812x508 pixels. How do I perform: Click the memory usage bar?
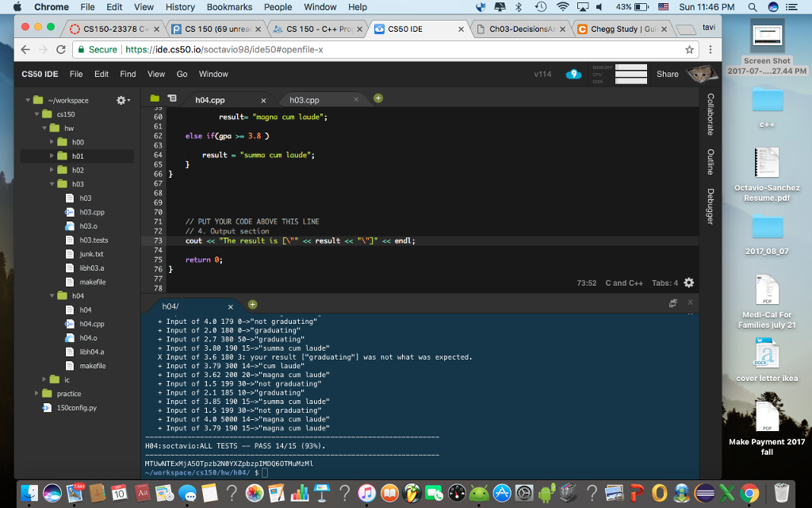tap(631, 67)
